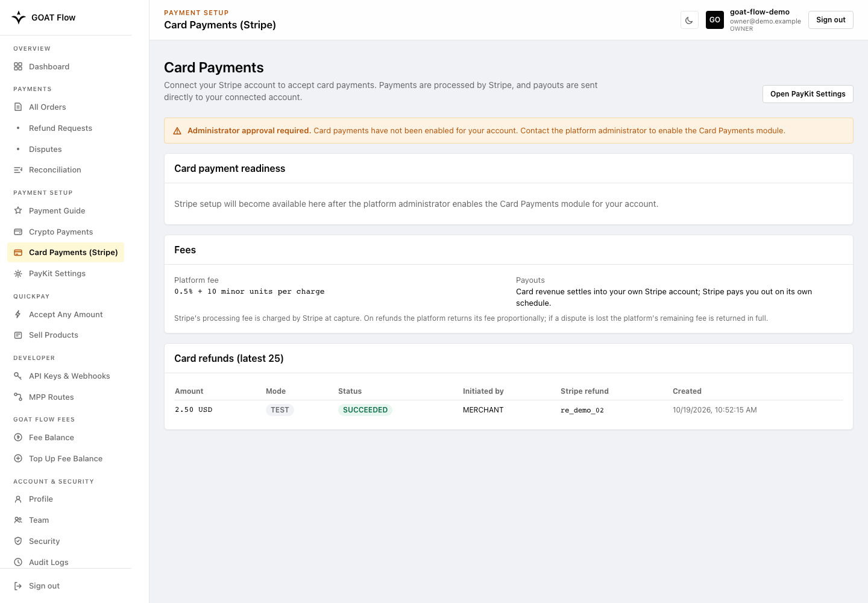Navigate to the Dashboard label
Viewport: 868px width, 603px height.
click(49, 67)
